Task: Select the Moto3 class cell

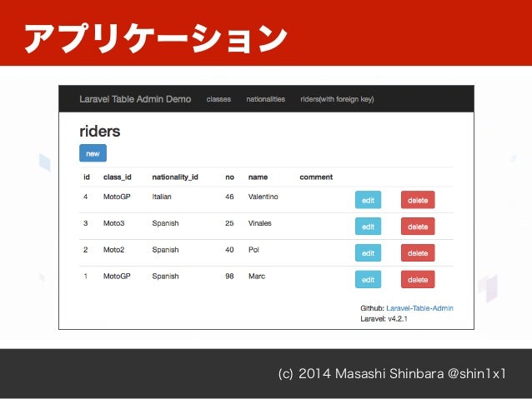Action: coord(113,223)
